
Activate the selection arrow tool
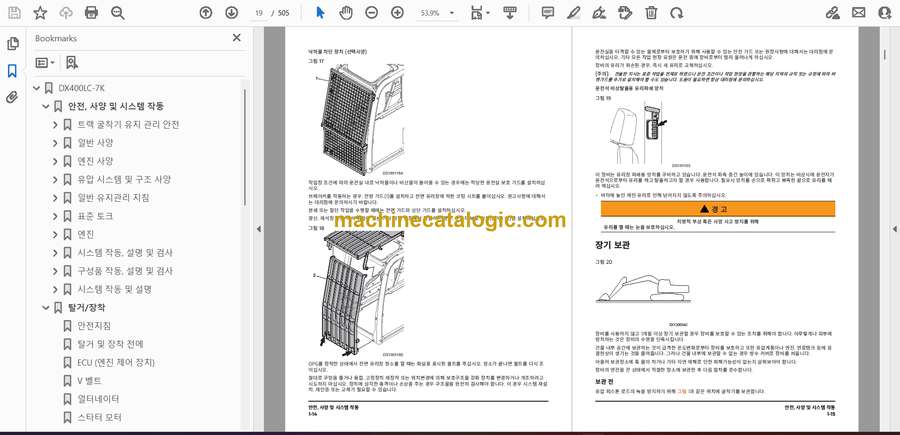(320, 13)
